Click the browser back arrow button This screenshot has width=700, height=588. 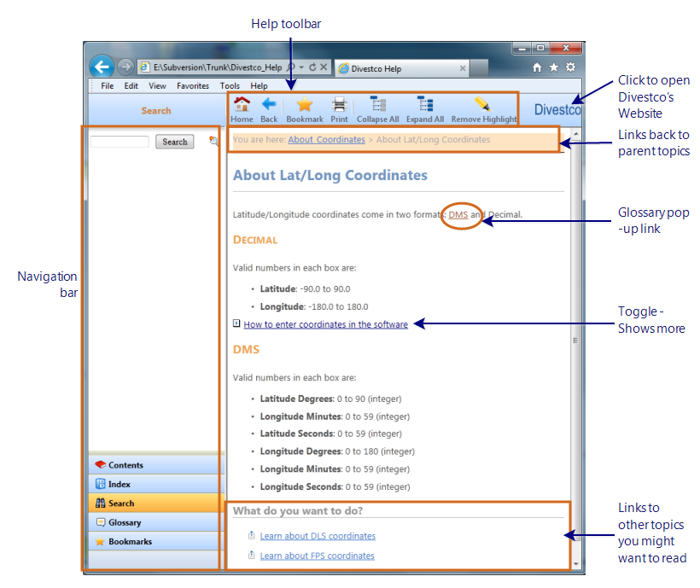(x=102, y=67)
